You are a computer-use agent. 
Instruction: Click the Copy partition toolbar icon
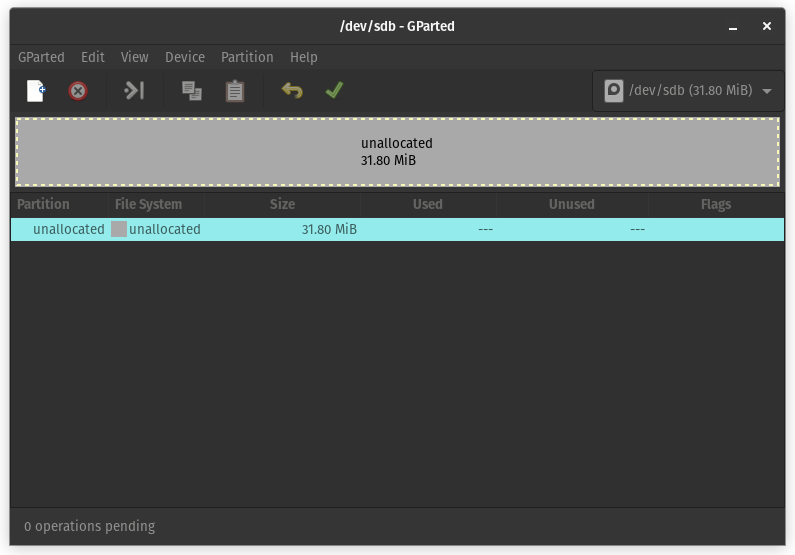tap(192, 91)
